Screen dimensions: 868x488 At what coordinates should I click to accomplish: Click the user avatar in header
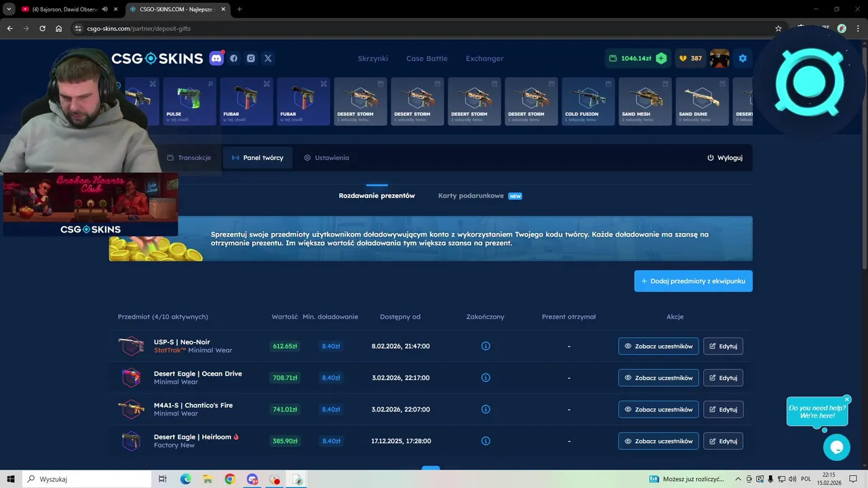click(719, 58)
